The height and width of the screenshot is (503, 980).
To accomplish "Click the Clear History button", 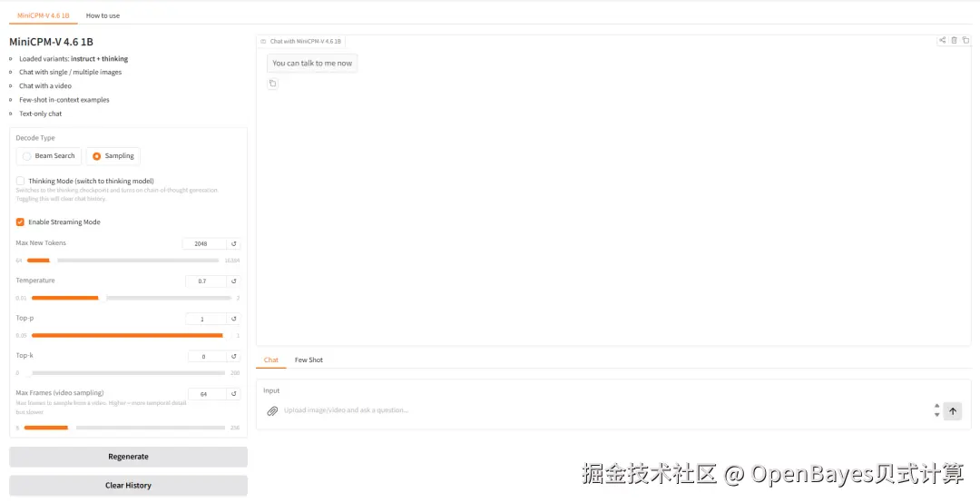I will point(128,486).
